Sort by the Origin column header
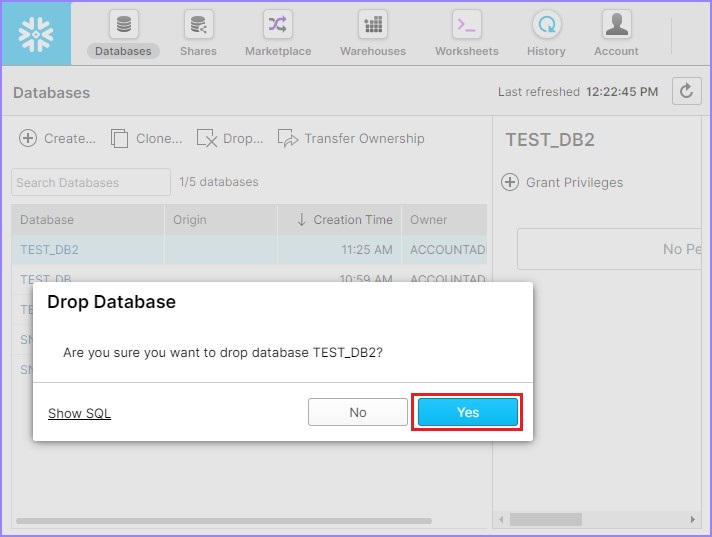The height and width of the screenshot is (537, 712). pyautogui.click(x=221, y=220)
